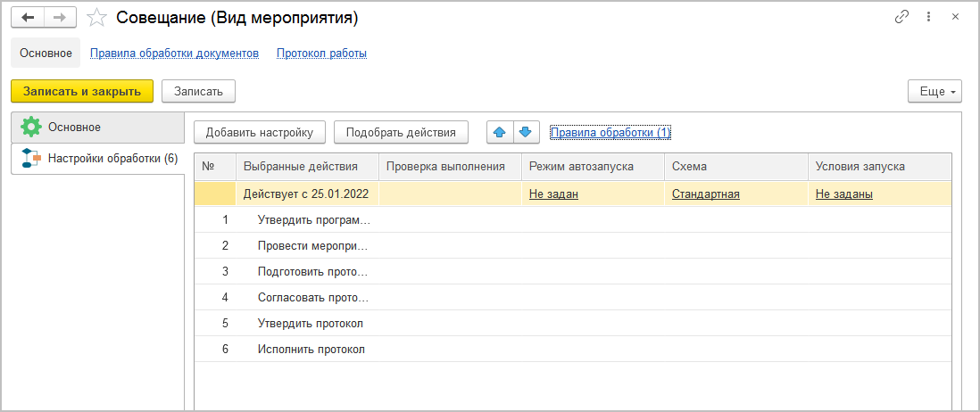Image resolution: width=980 pixels, height=412 pixels.
Task: Click the Не задан autostart mode link
Action: (553, 194)
